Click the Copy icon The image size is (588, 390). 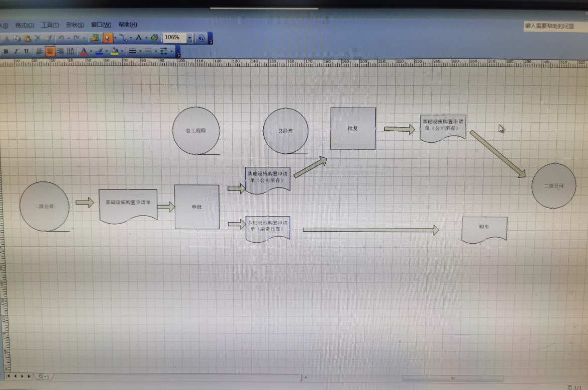coord(17,38)
